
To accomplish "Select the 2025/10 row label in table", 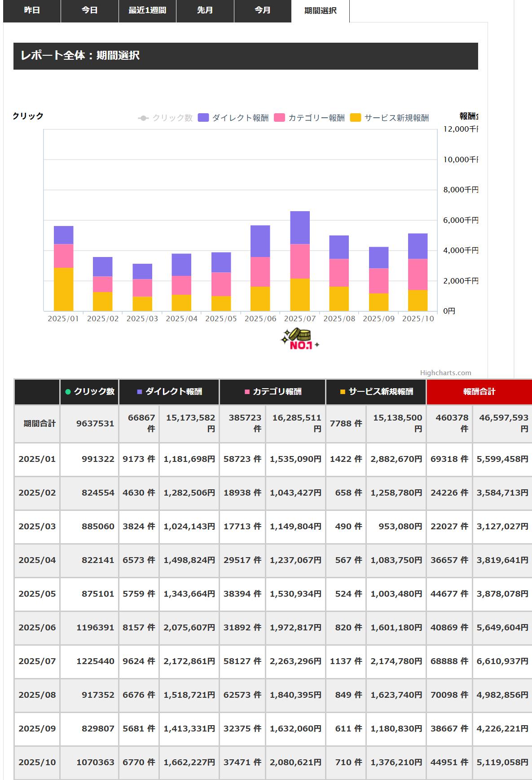I will point(37,762).
